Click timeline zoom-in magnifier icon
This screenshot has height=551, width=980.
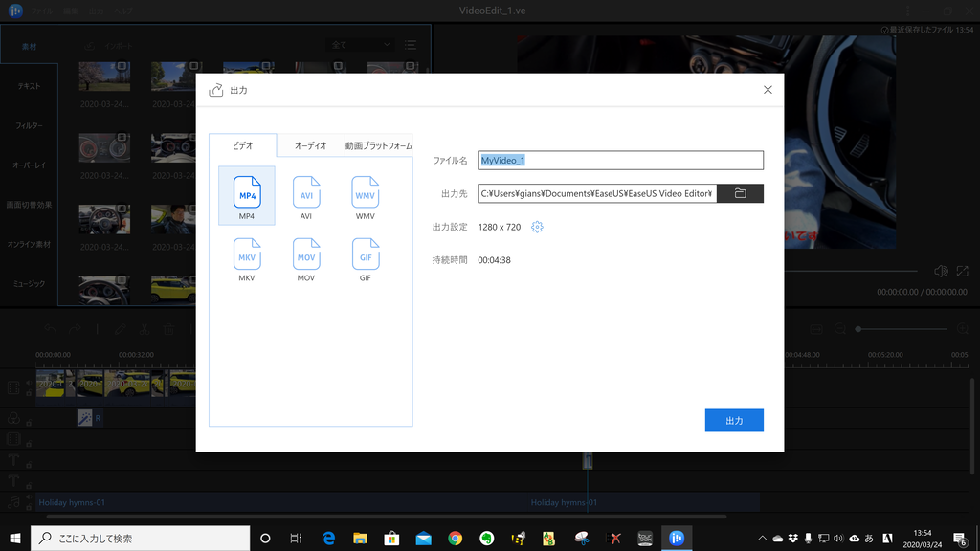click(x=963, y=329)
